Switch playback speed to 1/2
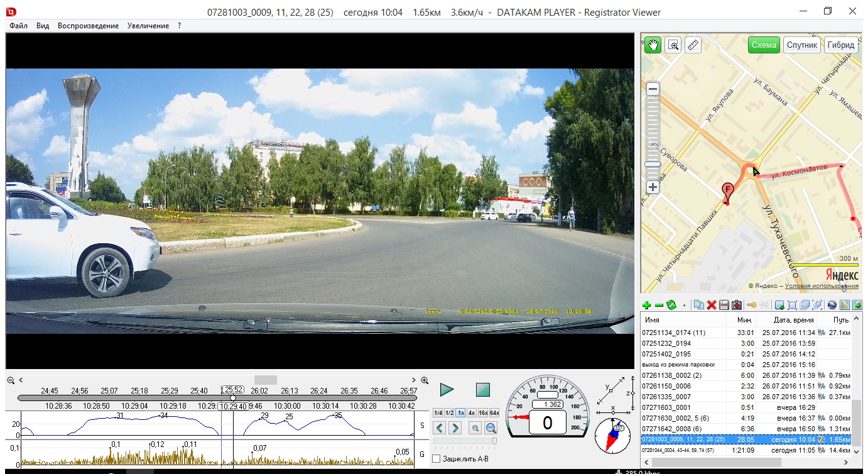The height and width of the screenshot is (474, 868). coord(449,412)
